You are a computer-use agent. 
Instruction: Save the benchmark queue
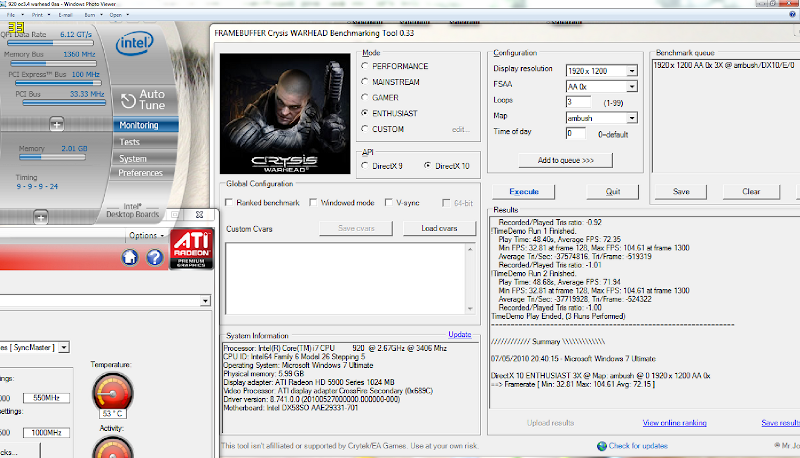(681, 192)
